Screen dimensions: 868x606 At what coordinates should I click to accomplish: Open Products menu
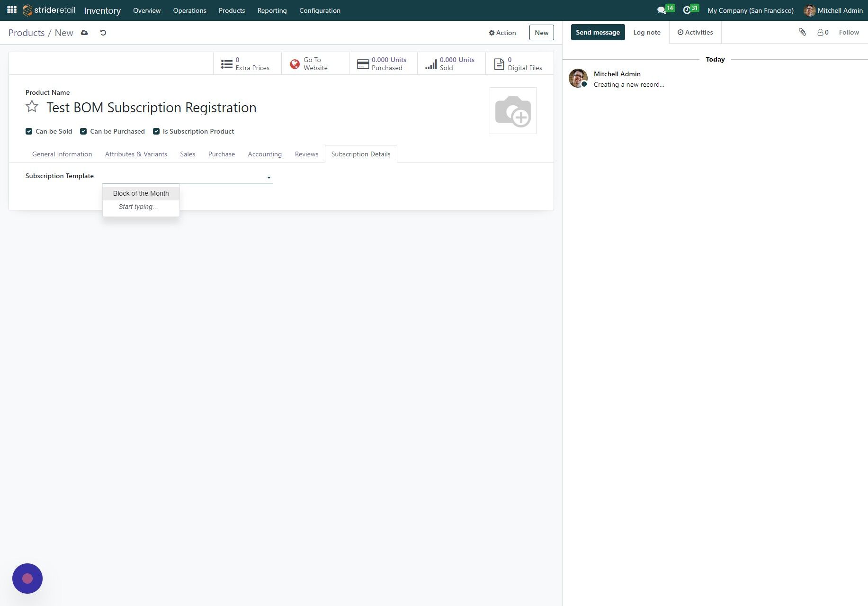[232, 10]
